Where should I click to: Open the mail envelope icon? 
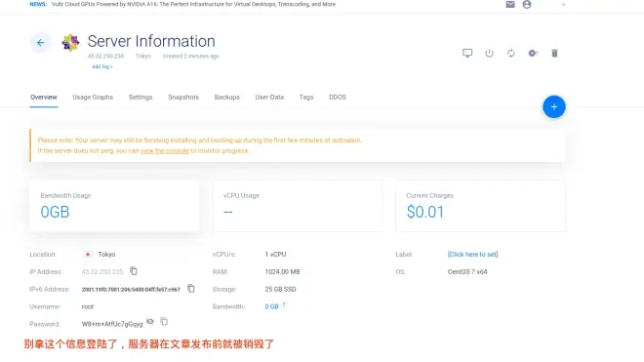(x=510, y=4)
